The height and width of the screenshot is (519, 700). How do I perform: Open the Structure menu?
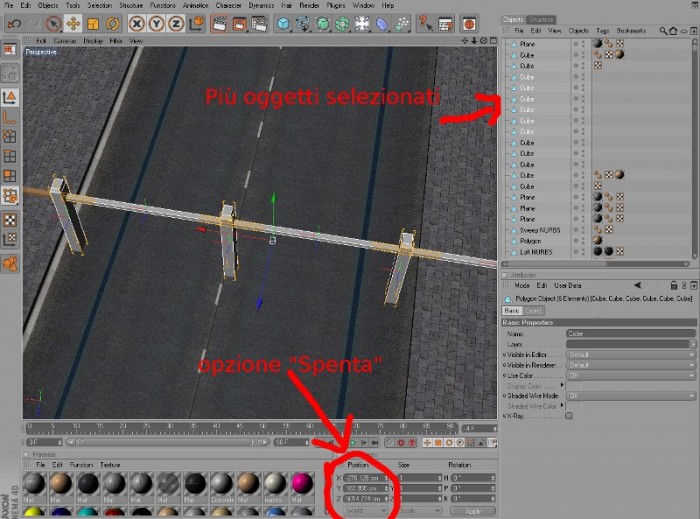tap(131, 5)
